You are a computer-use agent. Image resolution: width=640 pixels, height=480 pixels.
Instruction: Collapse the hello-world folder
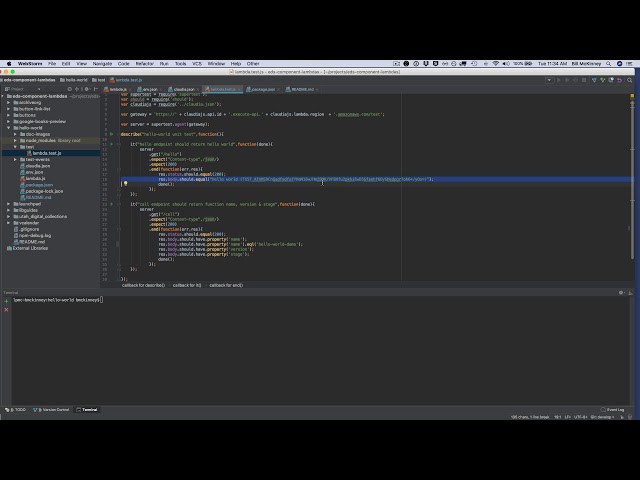9,128
